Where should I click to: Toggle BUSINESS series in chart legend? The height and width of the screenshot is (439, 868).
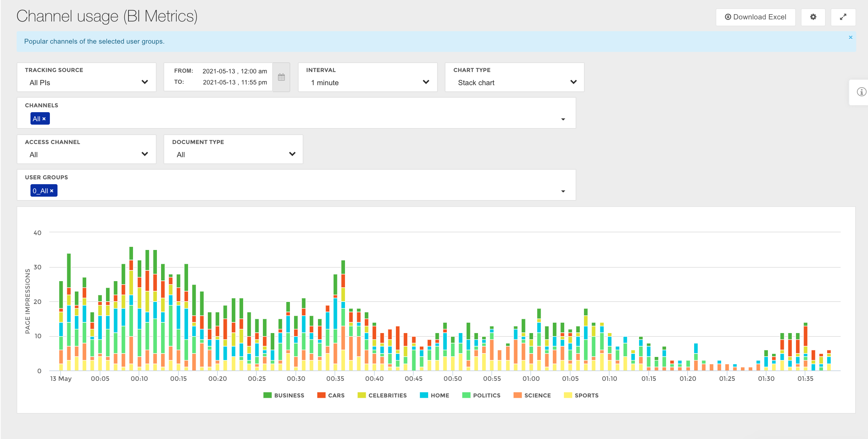tap(289, 395)
